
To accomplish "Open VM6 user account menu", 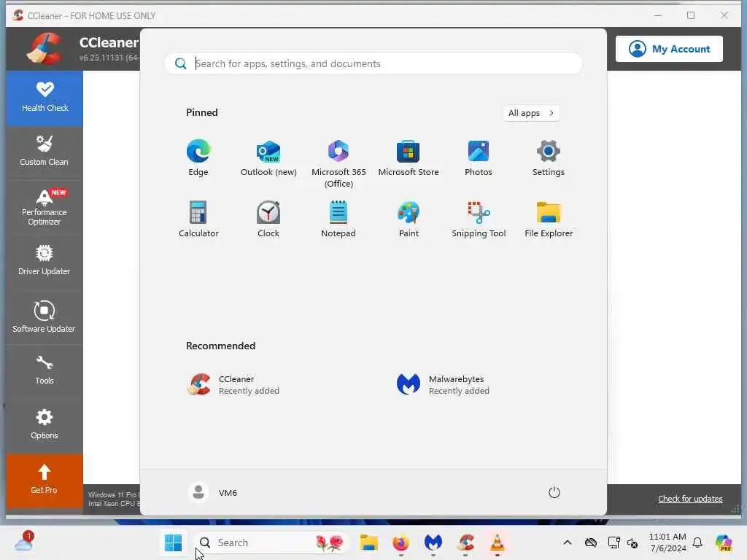I will tap(213, 492).
